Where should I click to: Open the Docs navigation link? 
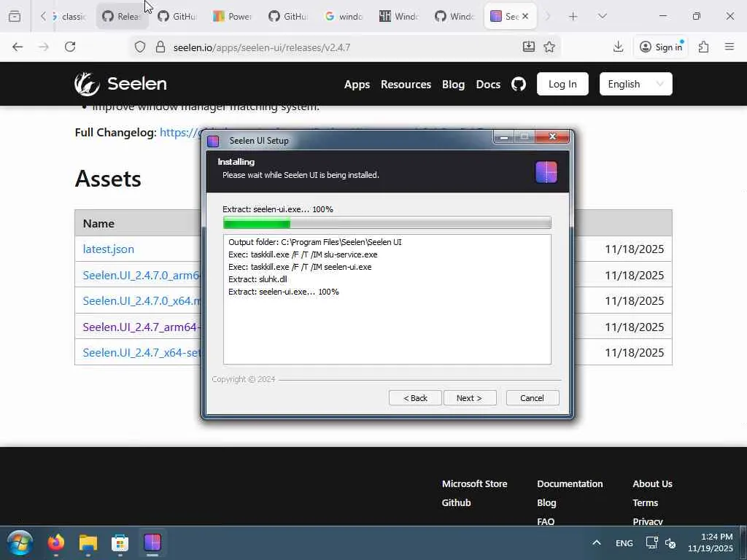coord(488,85)
